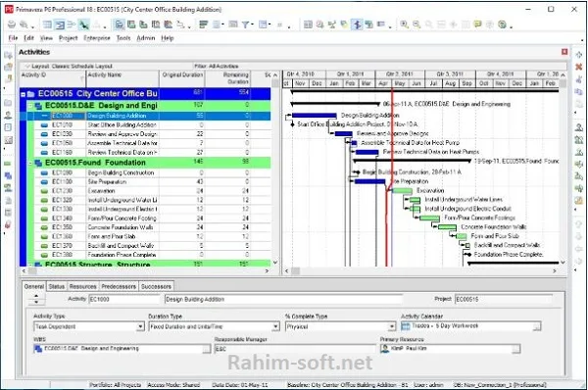The image size is (588, 390).
Task: Click the Add icon in the right command bar
Action: (x=579, y=55)
